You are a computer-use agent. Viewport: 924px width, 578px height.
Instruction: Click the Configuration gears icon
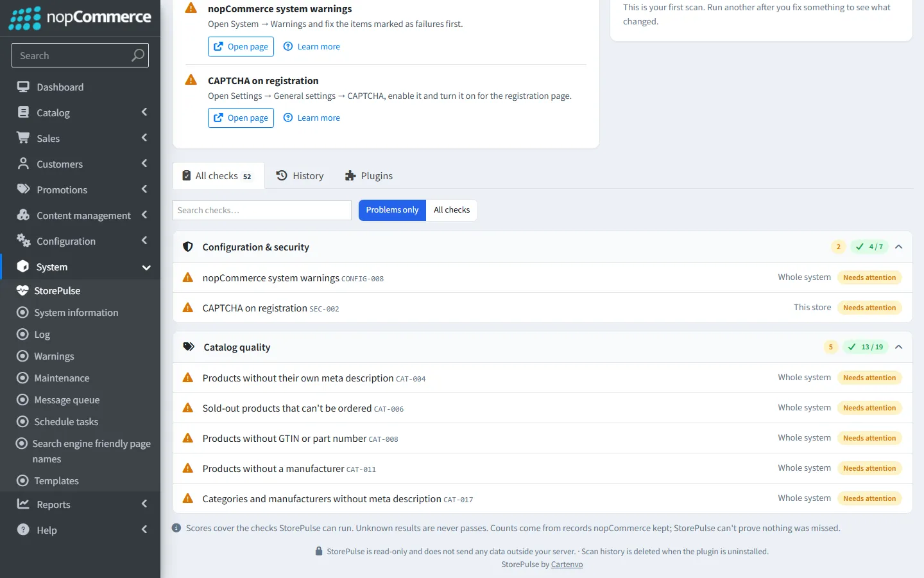[x=23, y=241]
